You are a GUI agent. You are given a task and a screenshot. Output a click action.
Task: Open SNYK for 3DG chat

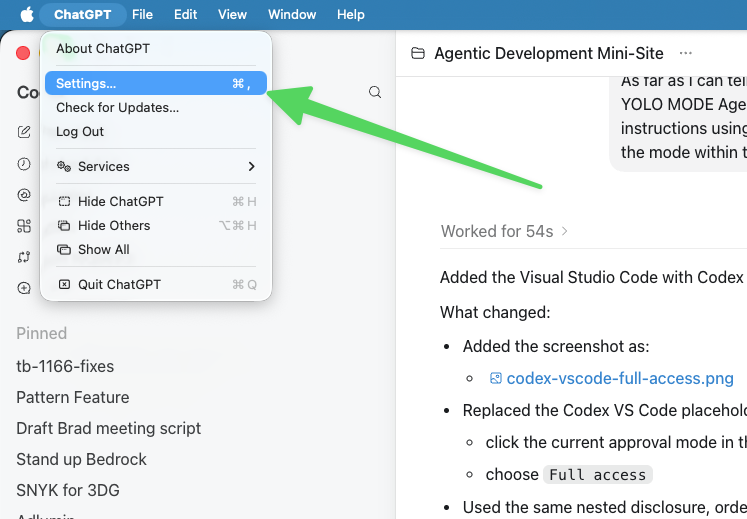coord(68,490)
